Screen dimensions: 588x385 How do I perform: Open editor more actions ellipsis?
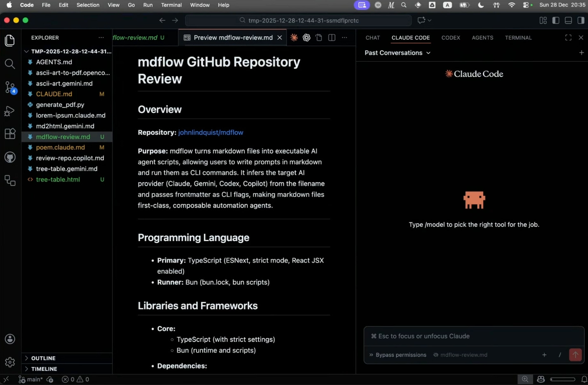pos(344,38)
